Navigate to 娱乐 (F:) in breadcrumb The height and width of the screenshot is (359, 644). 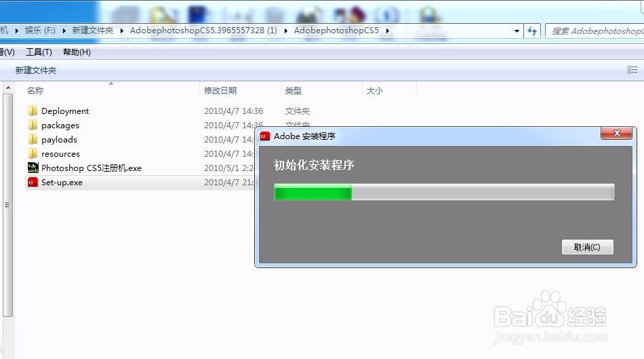(40, 31)
